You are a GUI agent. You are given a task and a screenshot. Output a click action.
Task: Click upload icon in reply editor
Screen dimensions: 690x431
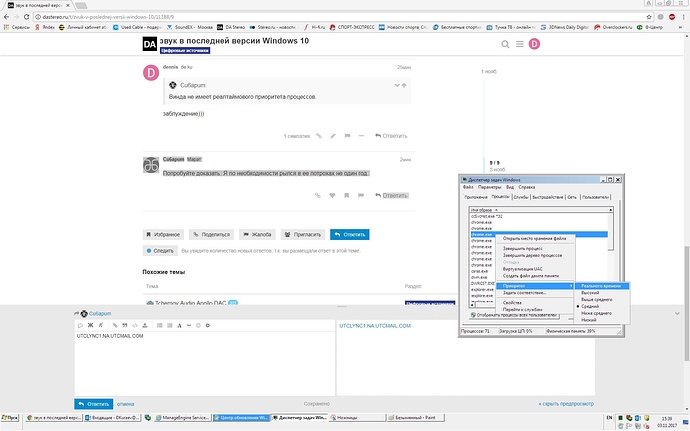point(145,325)
